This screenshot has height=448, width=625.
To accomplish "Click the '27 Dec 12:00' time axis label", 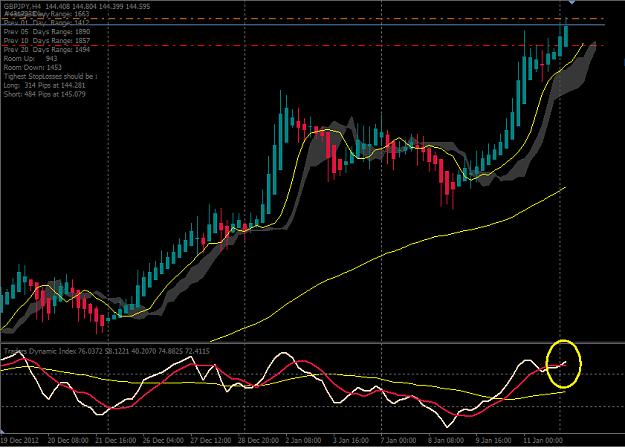I will coord(210,440).
